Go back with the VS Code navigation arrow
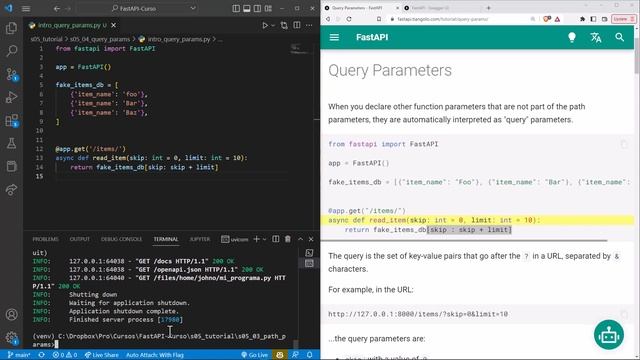640x360 pixels. coord(57,8)
